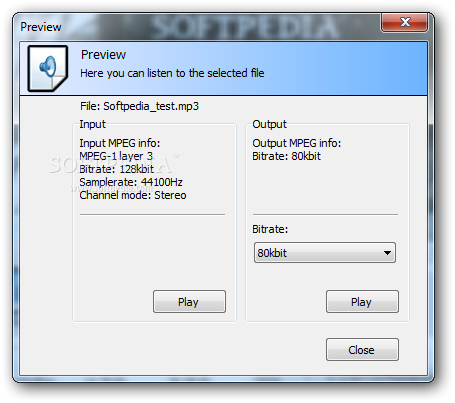
Task: Click the speaker file icon in header
Action: coord(48,68)
